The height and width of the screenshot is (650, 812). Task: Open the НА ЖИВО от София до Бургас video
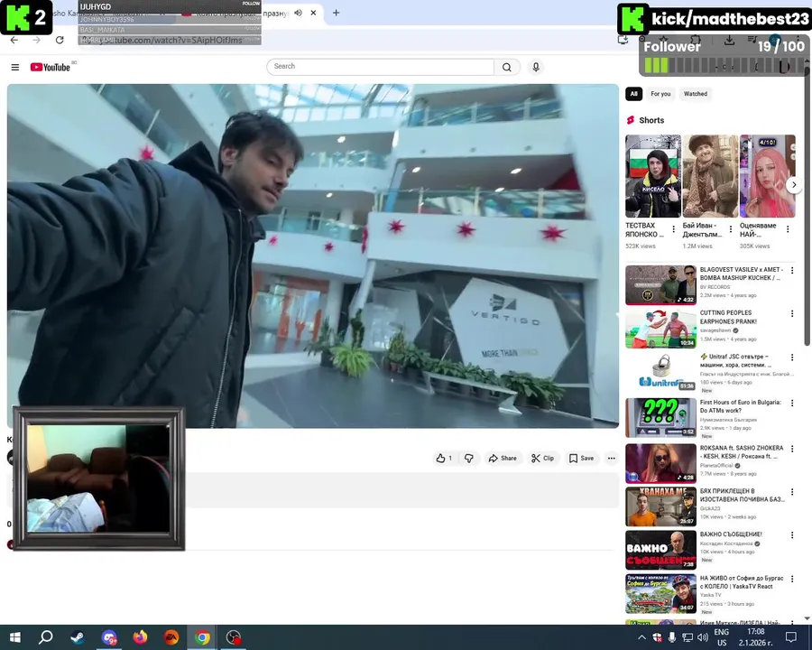[x=660, y=593]
